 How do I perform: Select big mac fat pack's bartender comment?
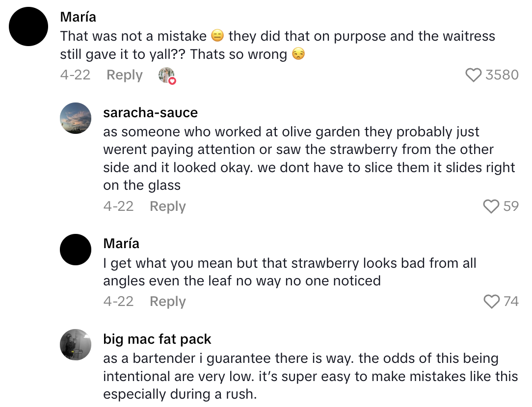tap(310, 376)
